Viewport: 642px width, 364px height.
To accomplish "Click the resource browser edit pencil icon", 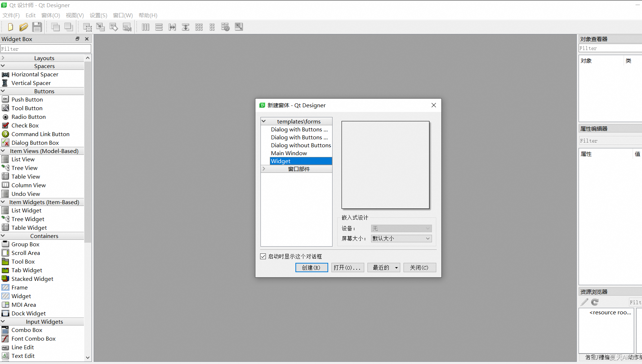I will (x=584, y=302).
